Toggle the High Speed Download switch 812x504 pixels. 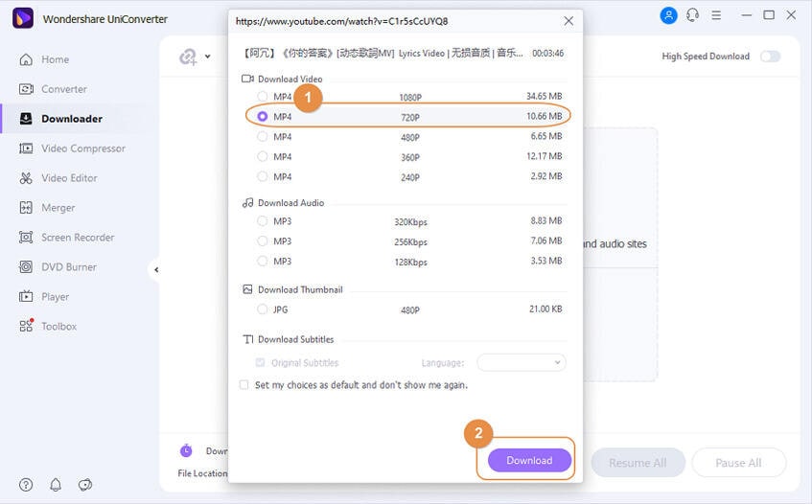[770, 57]
